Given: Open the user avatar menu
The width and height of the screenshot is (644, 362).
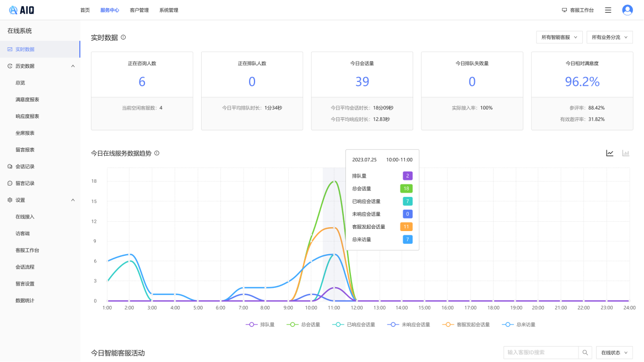Looking at the screenshot, I should tap(627, 10).
